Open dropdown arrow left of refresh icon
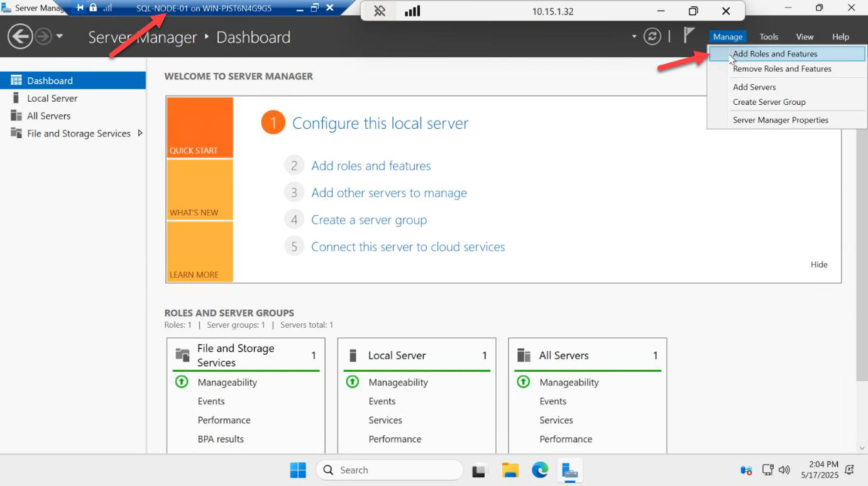 (x=634, y=36)
